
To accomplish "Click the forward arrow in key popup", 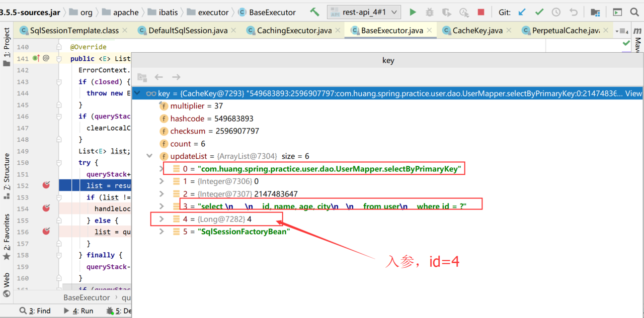I will (x=176, y=77).
